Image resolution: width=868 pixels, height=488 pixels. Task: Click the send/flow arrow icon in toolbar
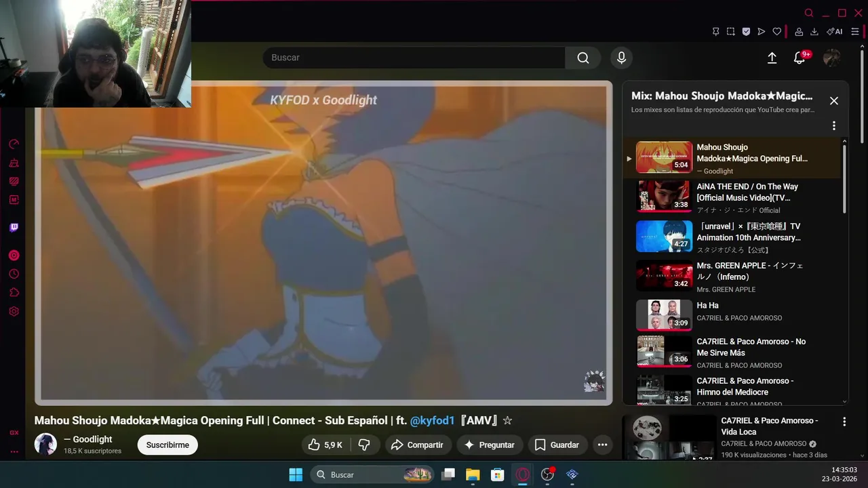tap(762, 32)
